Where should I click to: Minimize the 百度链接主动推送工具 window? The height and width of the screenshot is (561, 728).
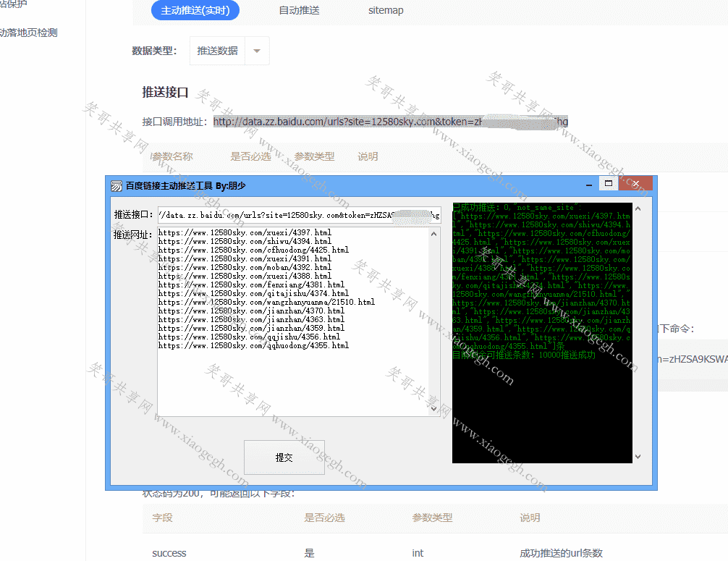click(x=589, y=185)
